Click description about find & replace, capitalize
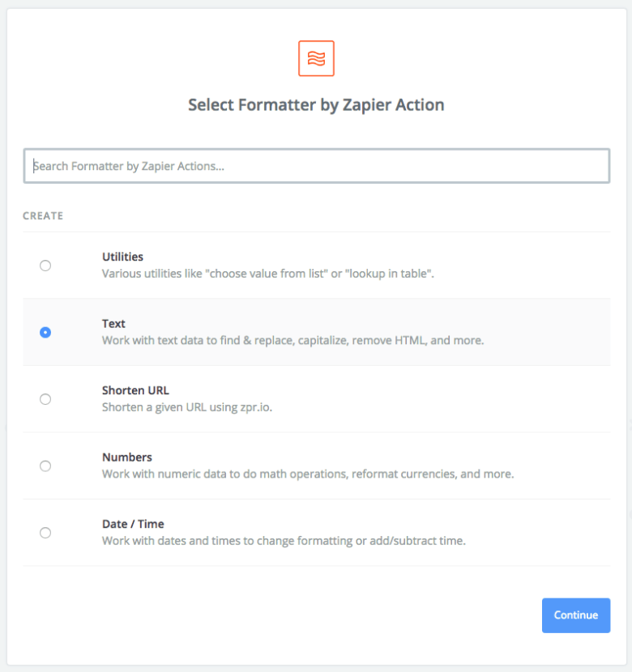 pos(293,340)
